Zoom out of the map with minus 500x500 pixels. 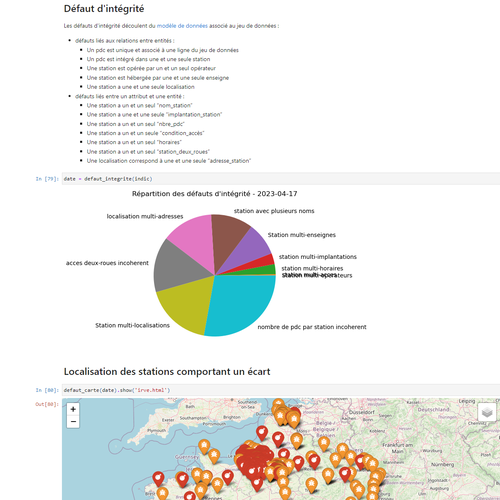coord(73,422)
